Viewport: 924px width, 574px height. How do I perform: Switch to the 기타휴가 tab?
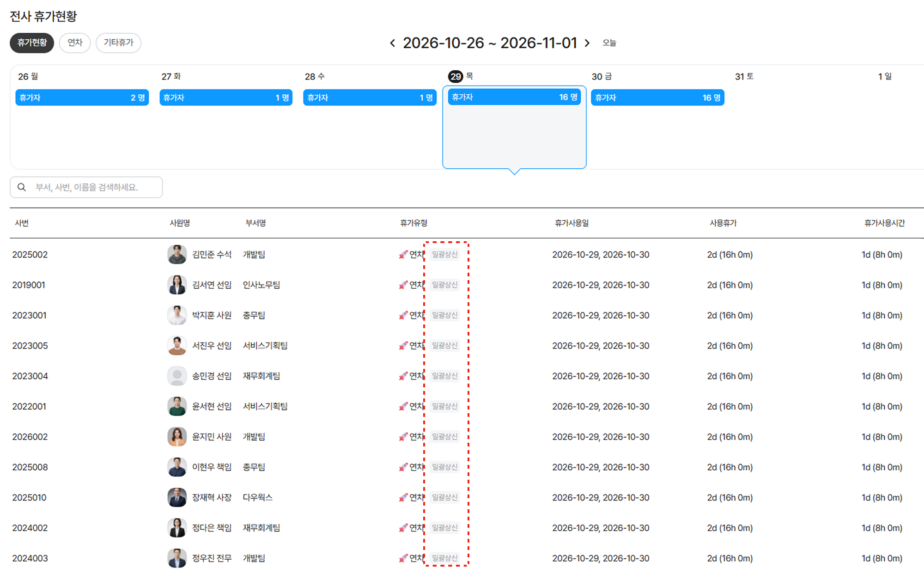tap(118, 43)
